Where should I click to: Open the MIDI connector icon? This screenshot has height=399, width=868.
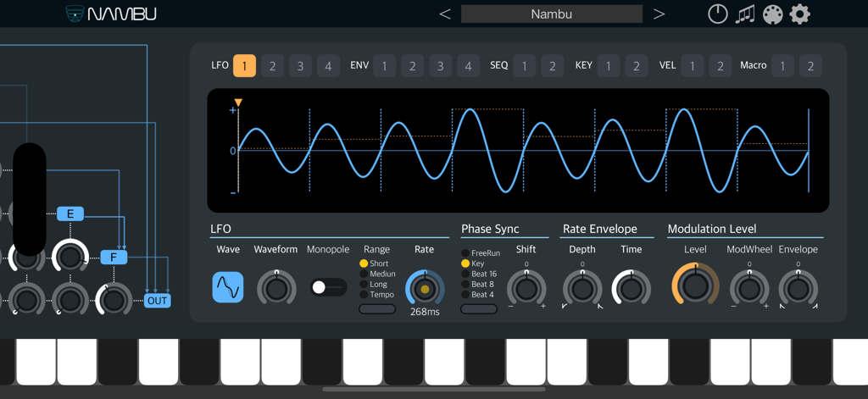click(x=772, y=14)
